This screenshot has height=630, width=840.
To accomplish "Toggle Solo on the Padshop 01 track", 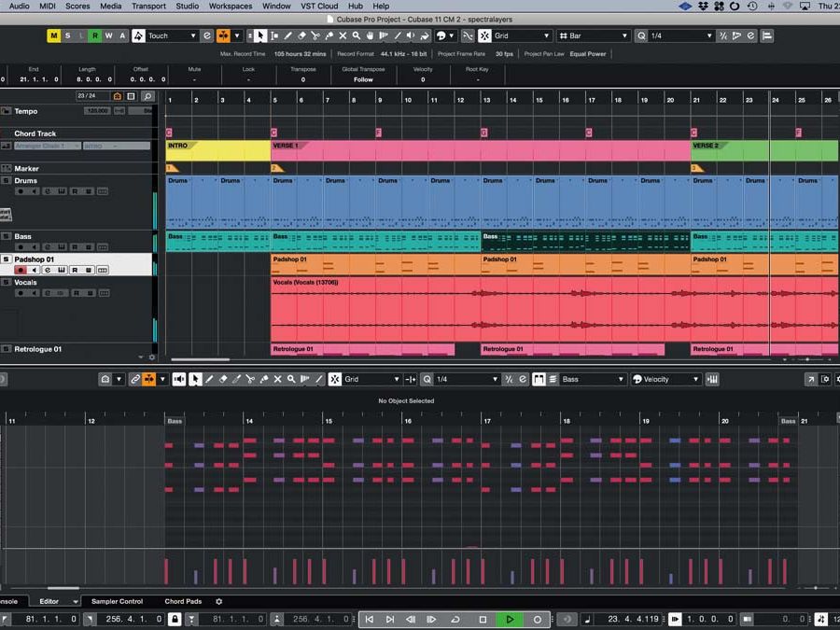I will [6, 259].
